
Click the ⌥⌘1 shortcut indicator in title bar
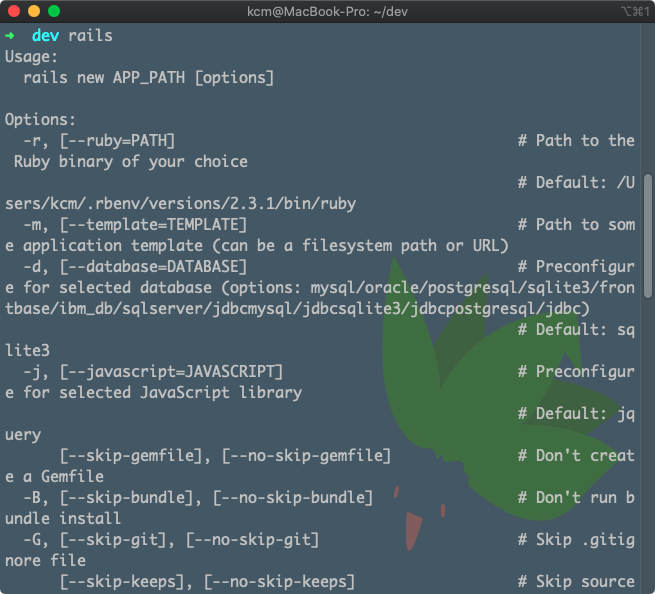pyautogui.click(x=636, y=12)
